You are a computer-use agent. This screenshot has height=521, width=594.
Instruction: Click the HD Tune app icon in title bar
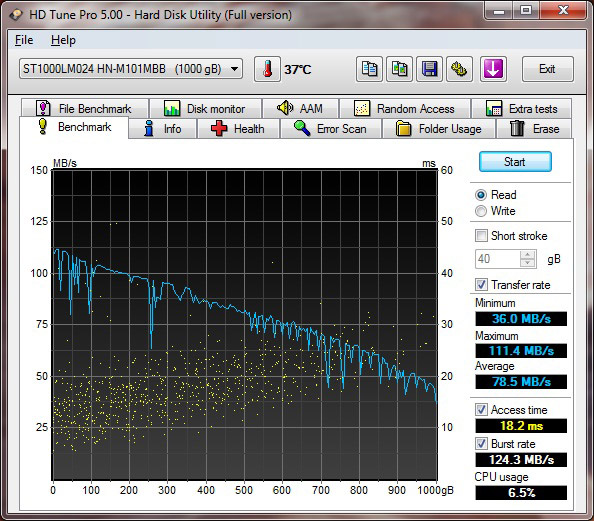click(17, 15)
